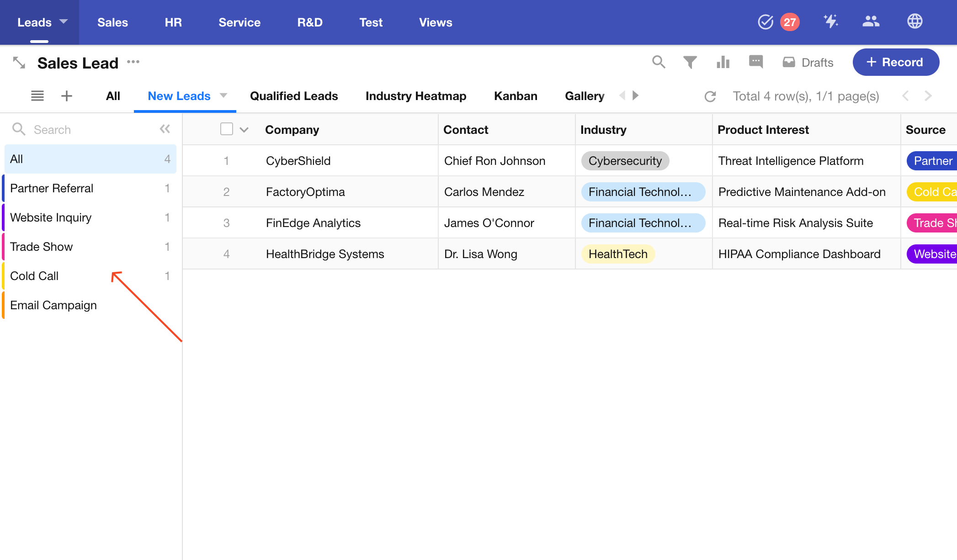
Task: Open the task checkmark notification icon
Action: pos(766,22)
